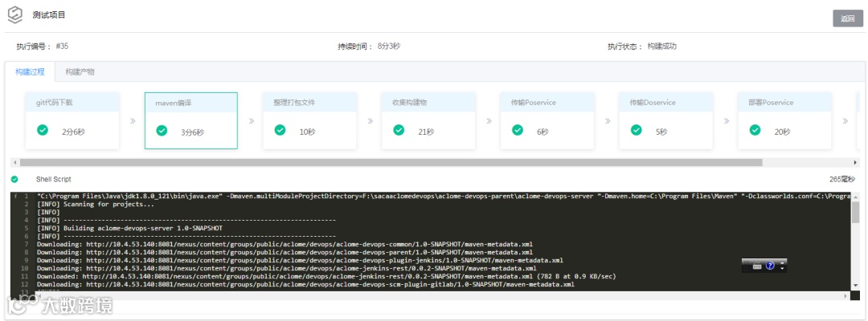Click the stage scrollbar left arrow
Screen dimensions: 868x321
click(x=14, y=162)
